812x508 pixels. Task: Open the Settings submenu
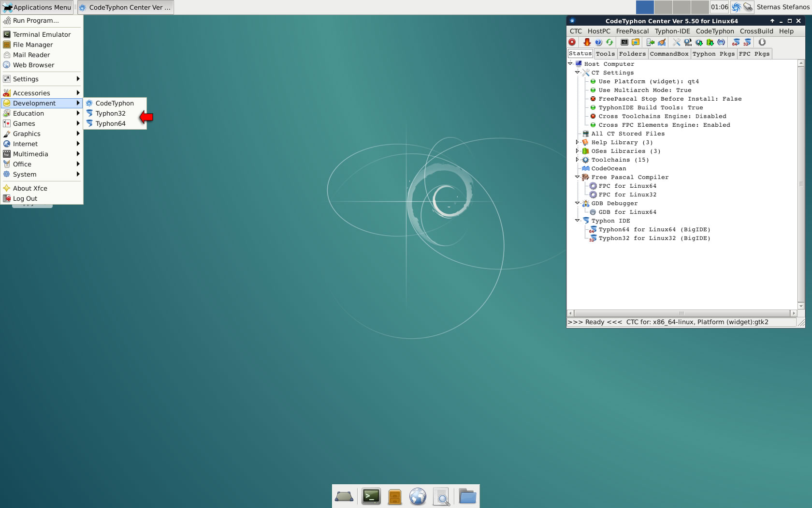pos(42,79)
